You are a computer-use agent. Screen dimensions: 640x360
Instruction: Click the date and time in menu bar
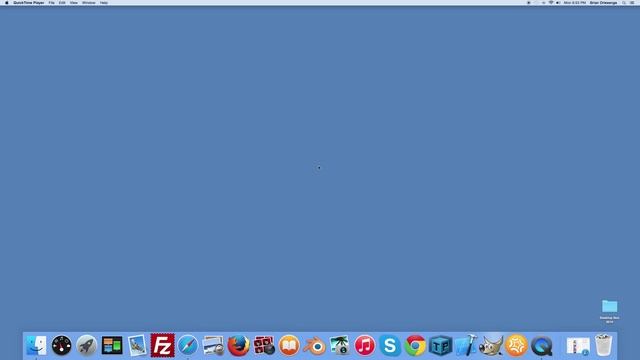point(575,2)
